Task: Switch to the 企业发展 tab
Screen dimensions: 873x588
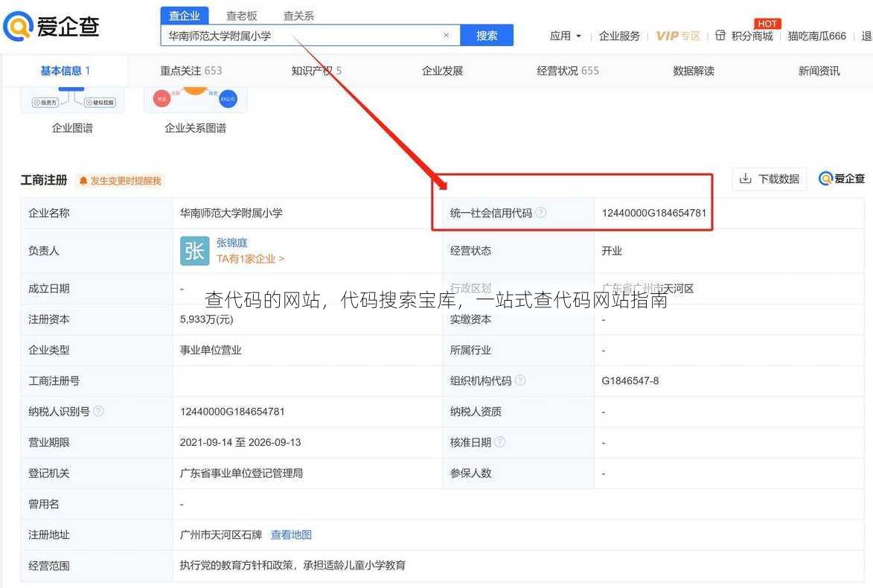Action: click(x=443, y=71)
